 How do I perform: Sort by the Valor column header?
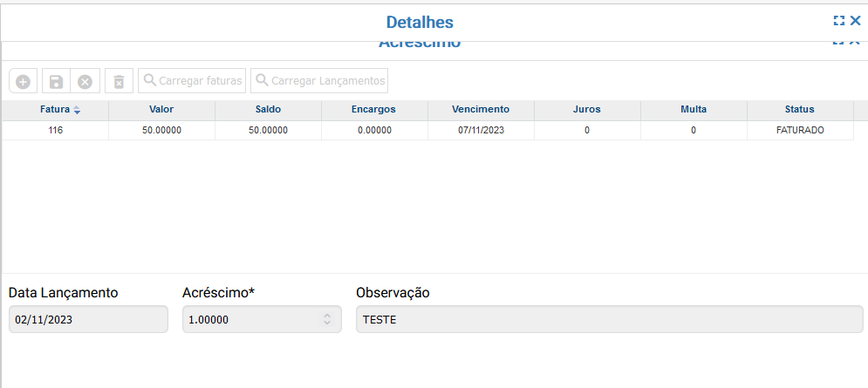pos(161,110)
